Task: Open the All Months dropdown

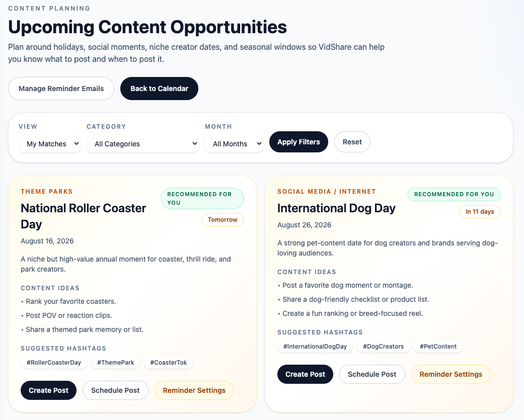Action: [234, 144]
